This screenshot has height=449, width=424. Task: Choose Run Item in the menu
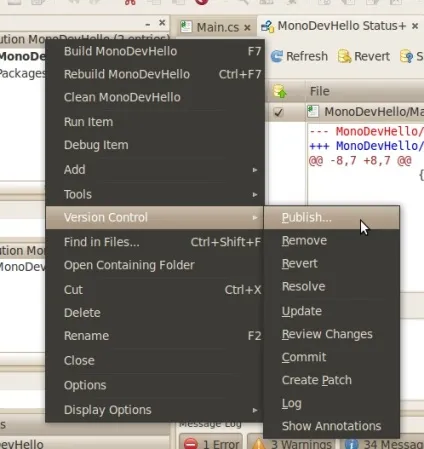155,122
